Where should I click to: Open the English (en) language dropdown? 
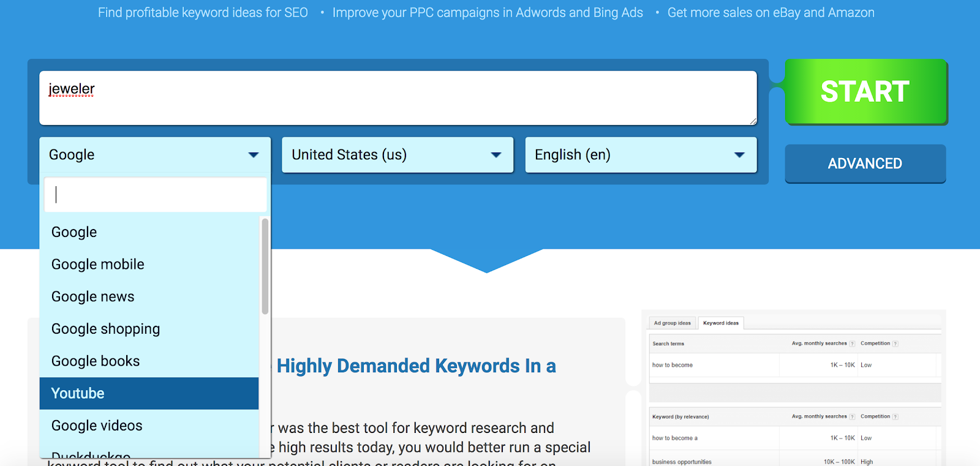click(x=641, y=155)
